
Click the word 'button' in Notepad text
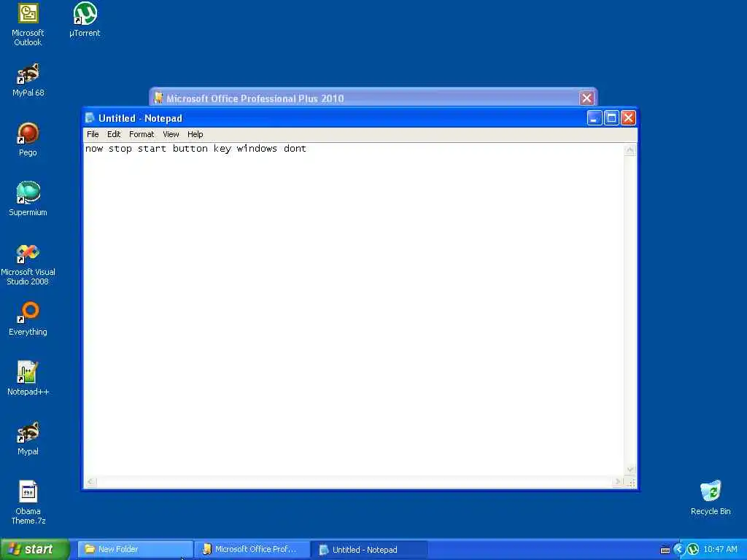[x=190, y=149]
